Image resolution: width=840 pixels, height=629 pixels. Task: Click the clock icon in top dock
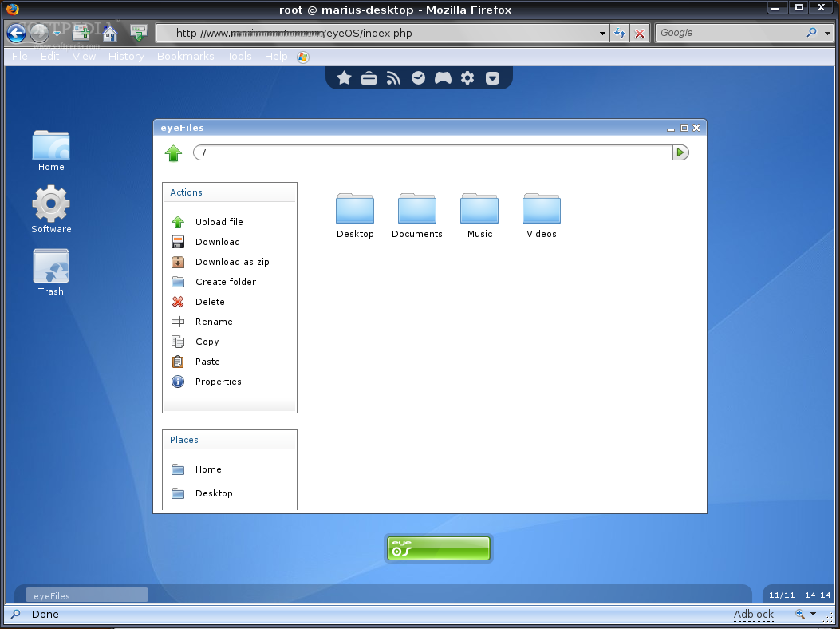click(418, 78)
